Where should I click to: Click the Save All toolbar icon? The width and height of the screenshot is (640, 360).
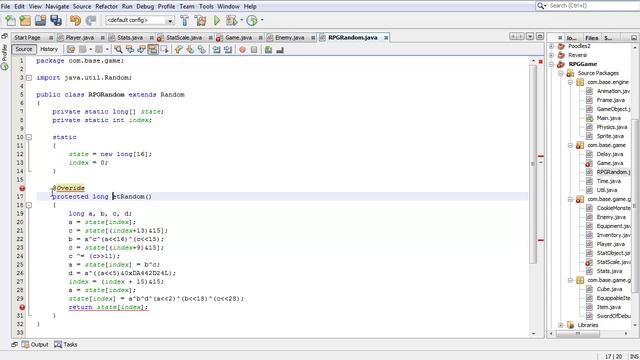point(56,20)
